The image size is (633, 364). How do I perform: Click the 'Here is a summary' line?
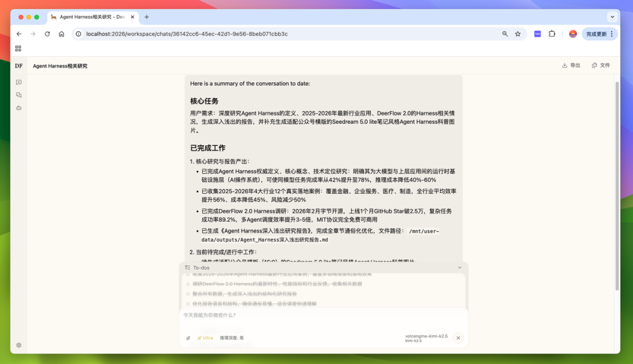[250, 84]
